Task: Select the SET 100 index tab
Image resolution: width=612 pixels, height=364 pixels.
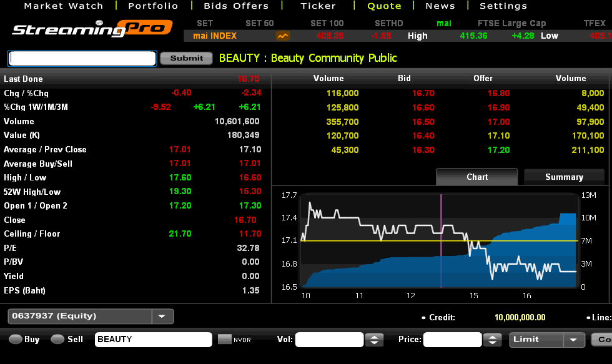Action: click(x=327, y=23)
